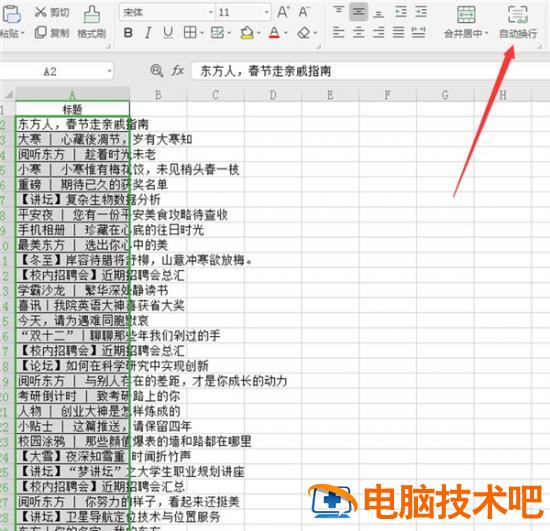550x531 pixels.
Task: Select cell 【论坛】如何在科学研究中实现创新
Action: [x=72, y=366]
